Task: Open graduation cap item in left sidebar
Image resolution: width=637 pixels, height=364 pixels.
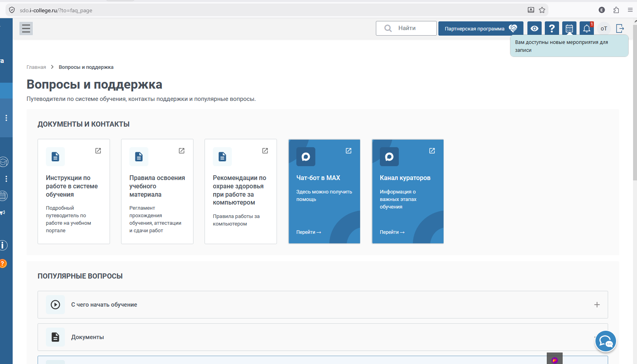Action: (4, 162)
